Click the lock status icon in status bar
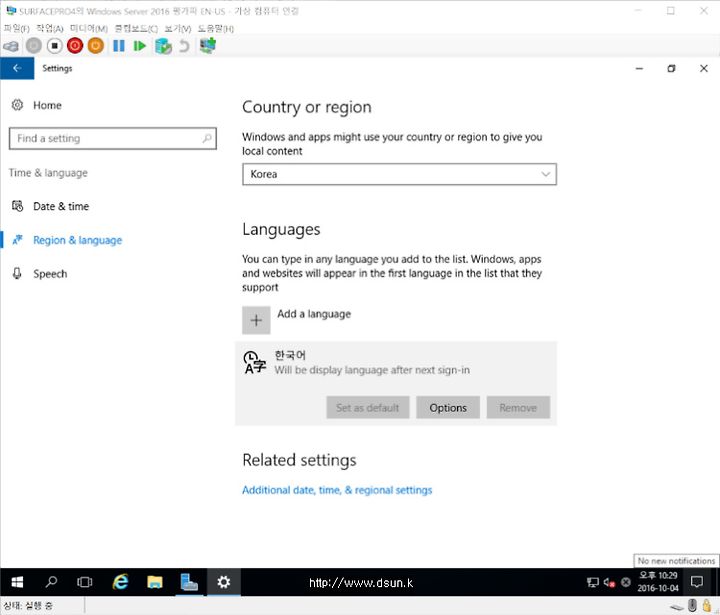Screen dimensions: 720x615 [x=707, y=605]
